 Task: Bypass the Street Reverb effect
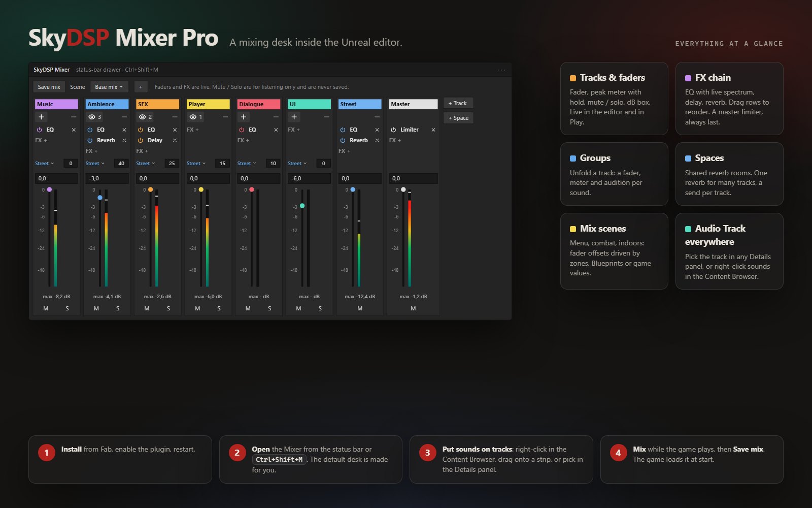tap(343, 140)
